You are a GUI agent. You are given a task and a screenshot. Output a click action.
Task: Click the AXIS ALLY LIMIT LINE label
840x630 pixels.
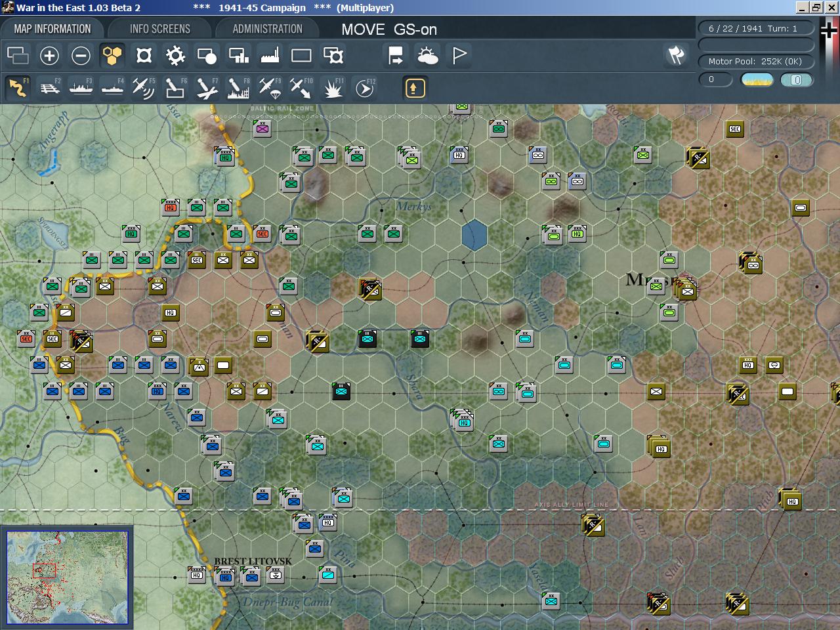click(x=571, y=505)
